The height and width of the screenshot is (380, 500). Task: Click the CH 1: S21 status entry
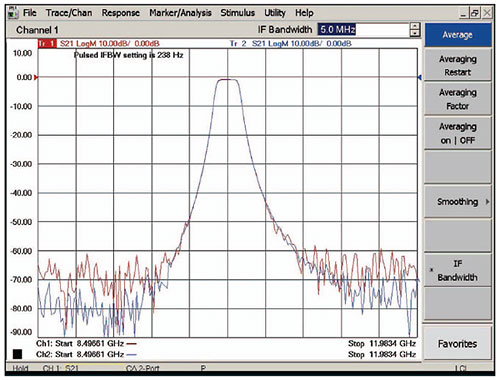point(61,368)
